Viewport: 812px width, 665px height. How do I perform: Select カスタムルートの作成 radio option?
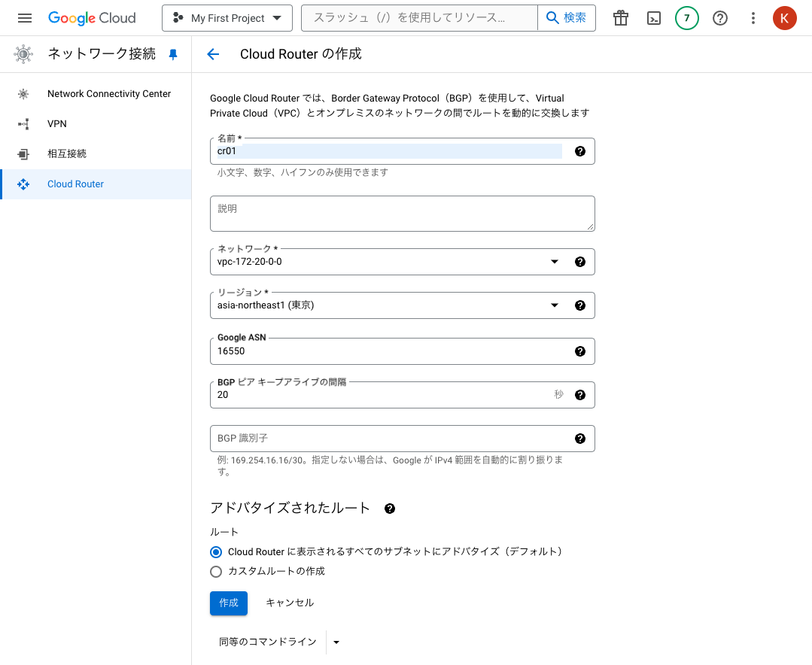(216, 572)
